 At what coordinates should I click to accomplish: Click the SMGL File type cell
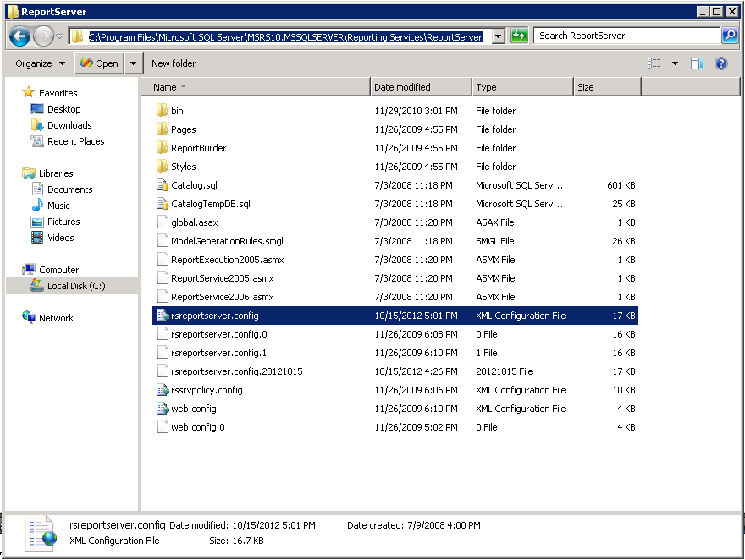point(494,241)
